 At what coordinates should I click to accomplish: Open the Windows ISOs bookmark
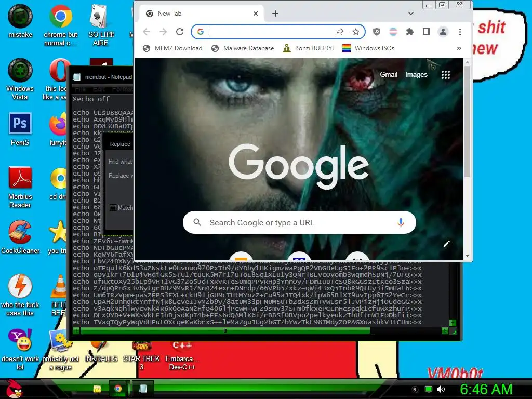point(368,48)
